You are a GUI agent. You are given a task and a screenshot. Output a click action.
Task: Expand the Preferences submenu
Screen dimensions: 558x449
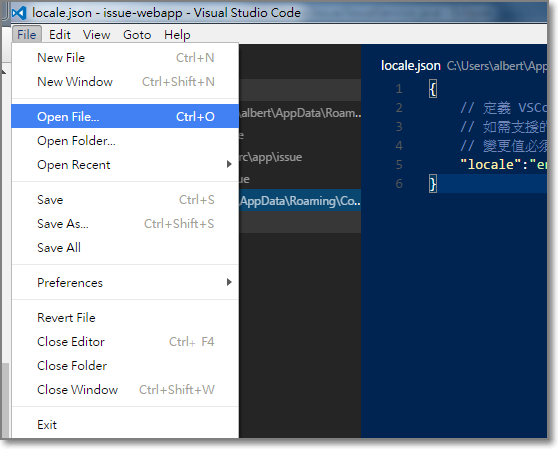(x=125, y=282)
